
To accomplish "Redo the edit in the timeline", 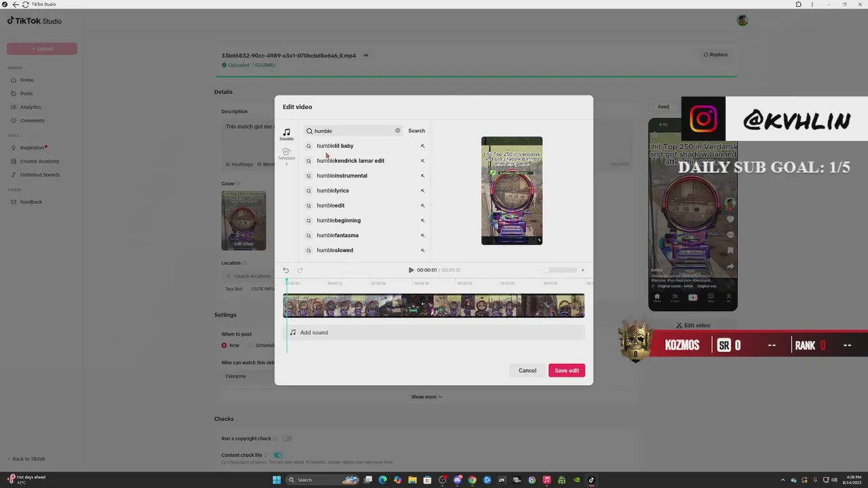I will 300,270.
